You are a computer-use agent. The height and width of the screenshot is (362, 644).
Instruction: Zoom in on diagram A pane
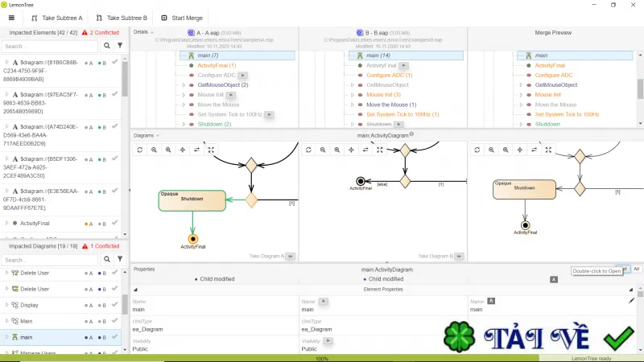pos(168,150)
